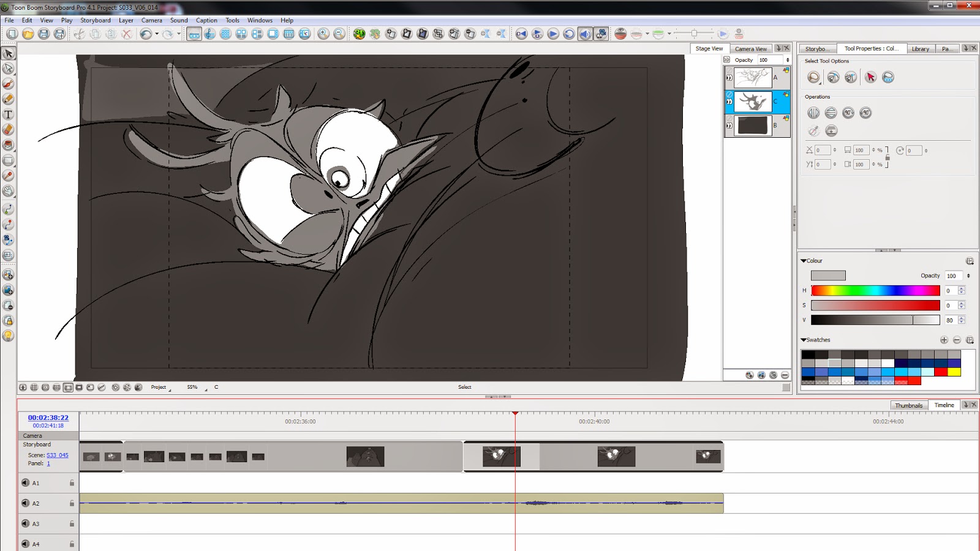The image size is (980, 551).
Task: Collapse the Colour section
Action: pyautogui.click(x=804, y=261)
